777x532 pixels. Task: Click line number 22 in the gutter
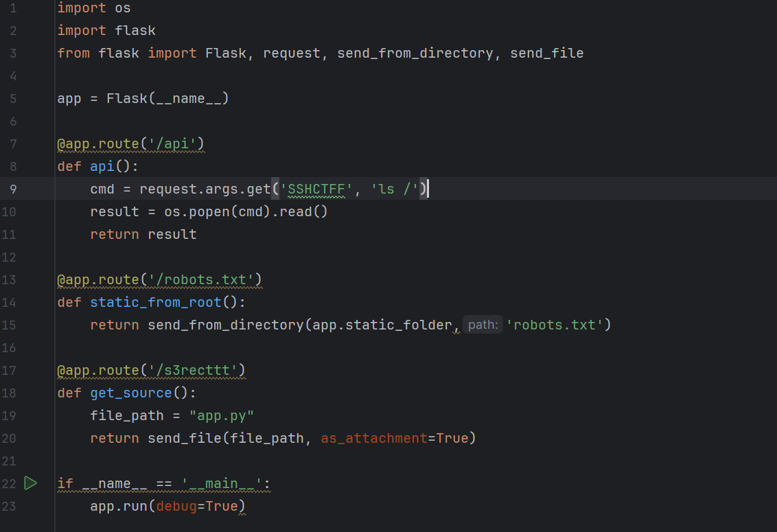coord(10,483)
